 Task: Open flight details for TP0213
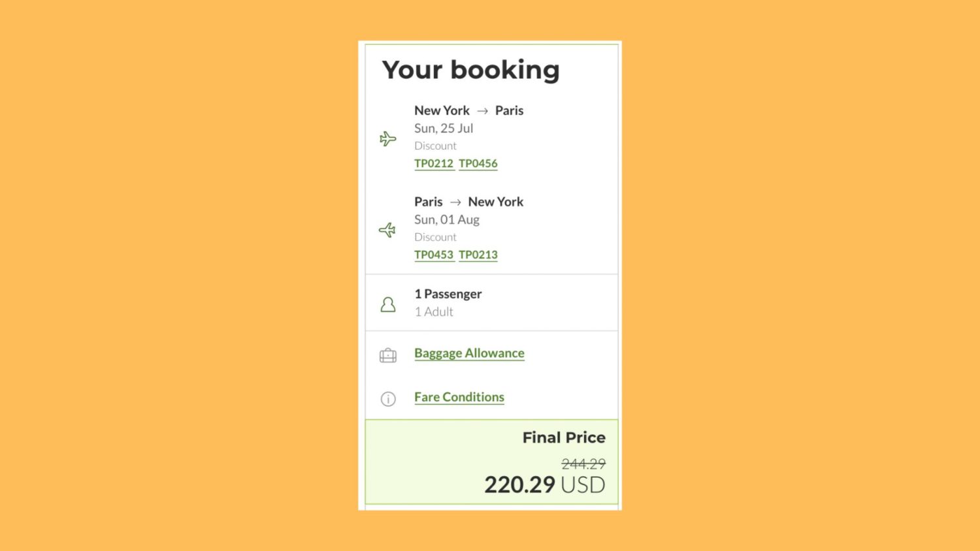[478, 255]
